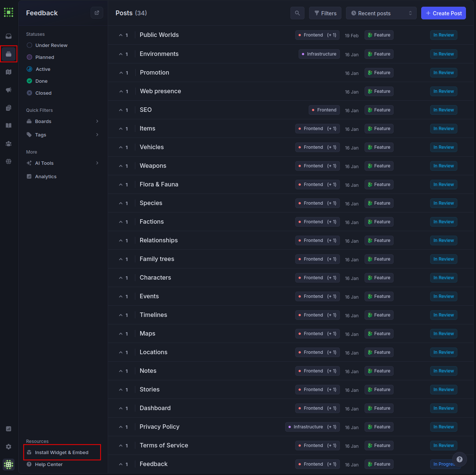Open the Family trees post

click(x=157, y=259)
